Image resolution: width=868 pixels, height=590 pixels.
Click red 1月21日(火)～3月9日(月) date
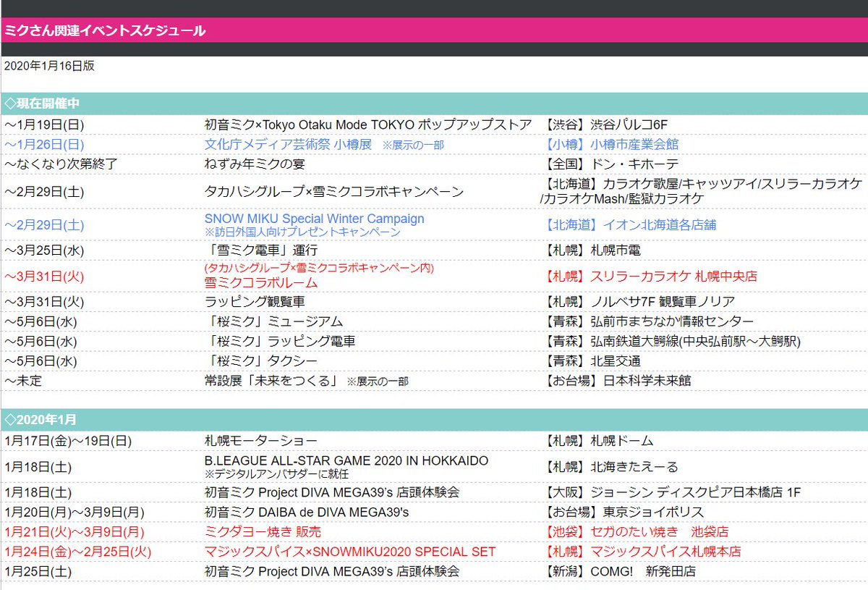click(x=75, y=531)
